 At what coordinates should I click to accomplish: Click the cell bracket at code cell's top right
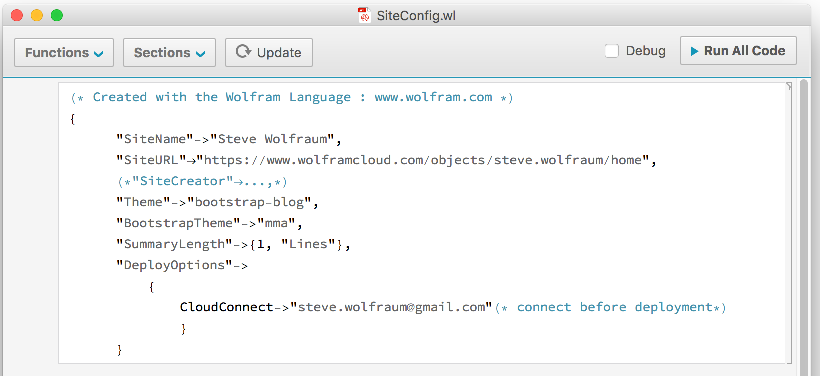point(789,86)
